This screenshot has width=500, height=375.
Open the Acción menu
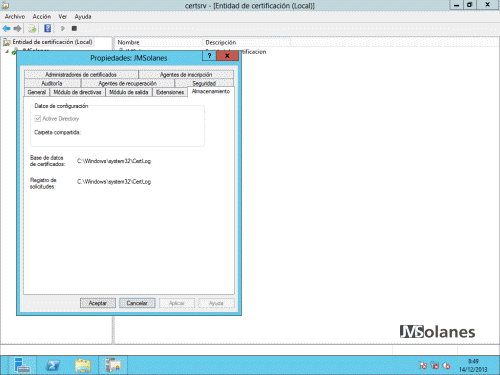pyautogui.click(x=42, y=17)
